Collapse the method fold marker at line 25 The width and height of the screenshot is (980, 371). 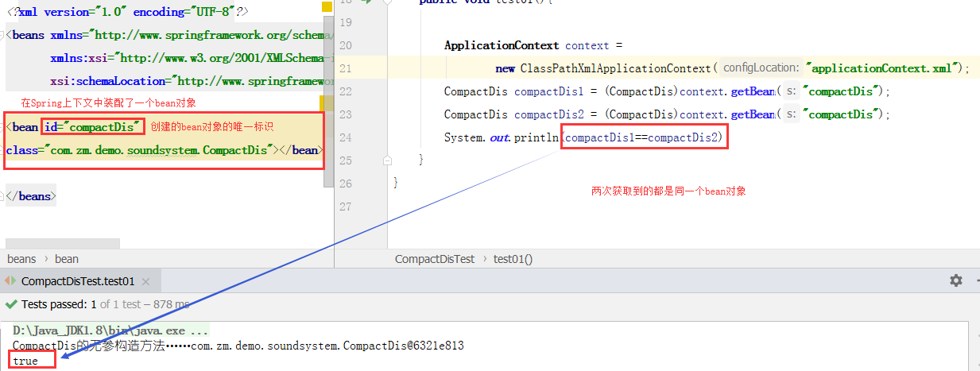pyautogui.click(x=386, y=160)
